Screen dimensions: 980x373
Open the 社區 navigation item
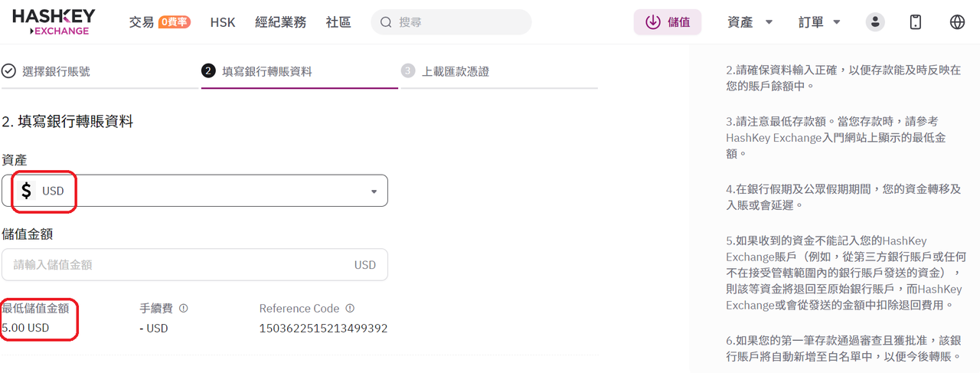coord(338,22)
